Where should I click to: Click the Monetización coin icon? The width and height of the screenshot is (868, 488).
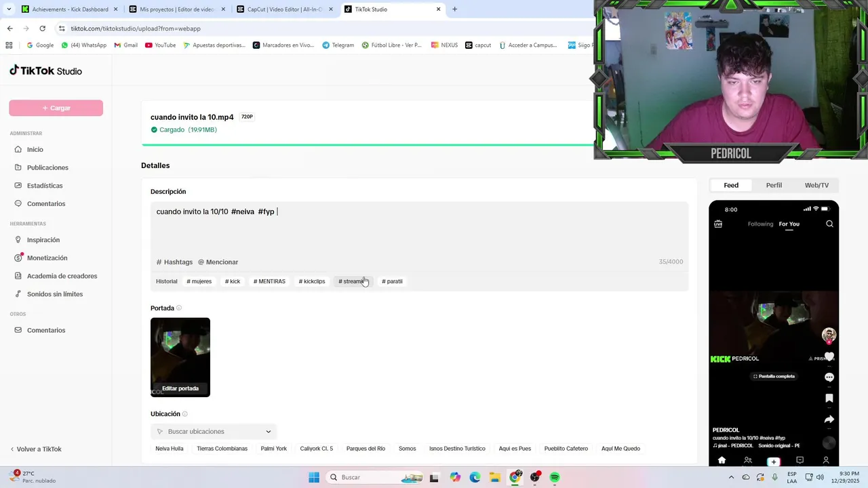click(x=19, y=258)
